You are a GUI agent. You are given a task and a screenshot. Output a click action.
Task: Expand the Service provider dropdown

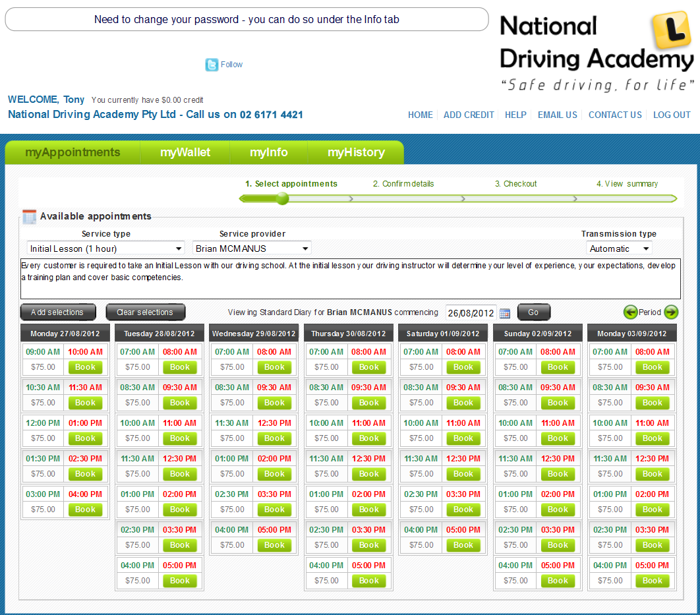pyautogui.click(x=252, y=249)
